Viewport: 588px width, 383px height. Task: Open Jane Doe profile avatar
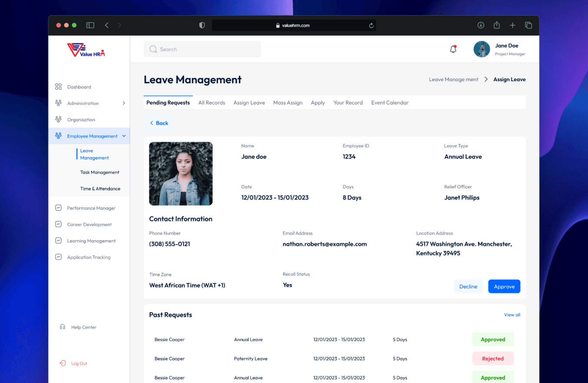pyautogui.click(x=482, y=49)
